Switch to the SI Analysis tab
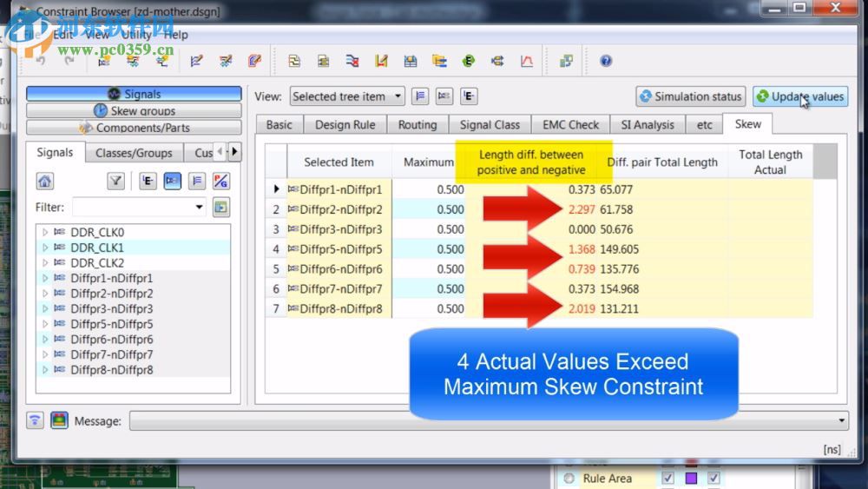868x489 pixels. pyautogui.click(x=648, y=124)
